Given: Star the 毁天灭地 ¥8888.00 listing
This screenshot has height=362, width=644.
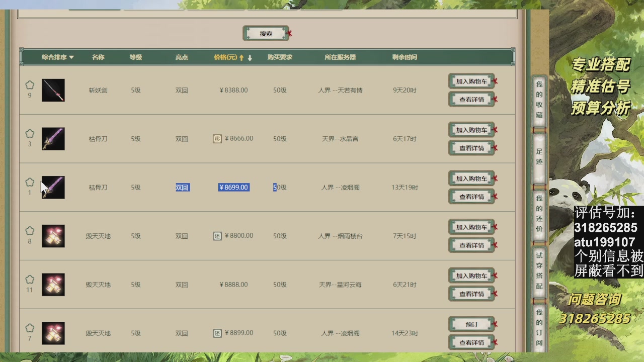Looking at the screenshot, I should (x=30, y=280).
